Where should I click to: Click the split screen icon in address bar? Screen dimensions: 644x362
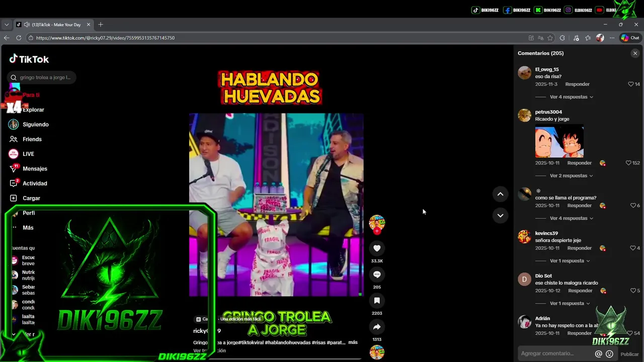(531, 38)
